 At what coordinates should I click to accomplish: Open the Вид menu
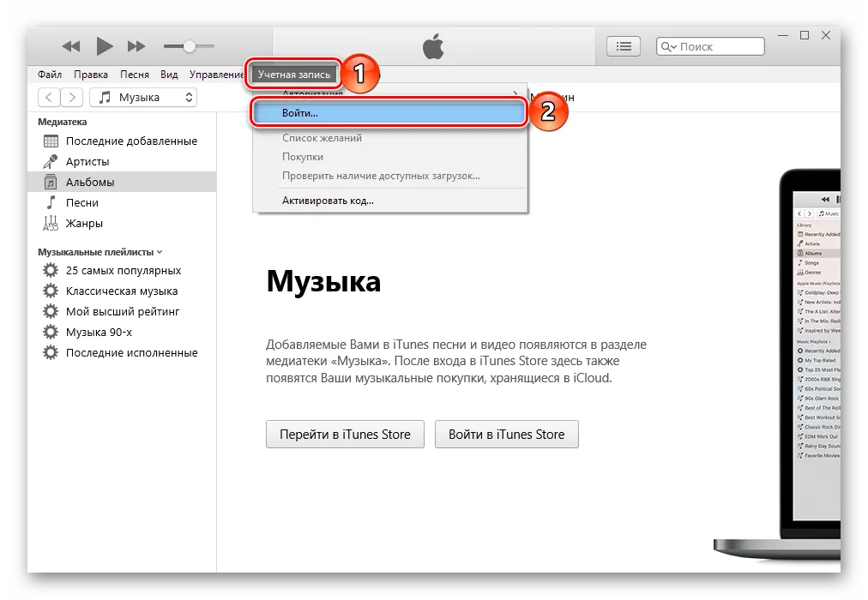tap(169, 75)
